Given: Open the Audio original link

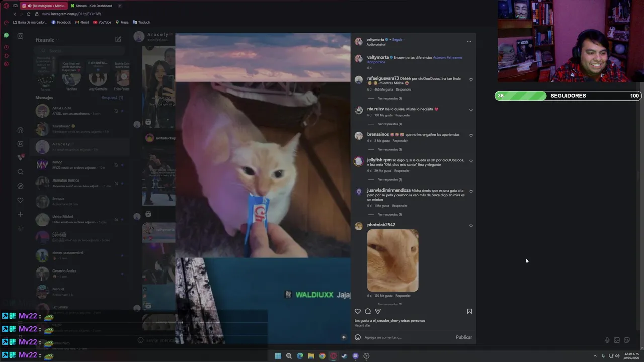Looking at the screenshot, I should pyautogui.click(x=376, y=44).
